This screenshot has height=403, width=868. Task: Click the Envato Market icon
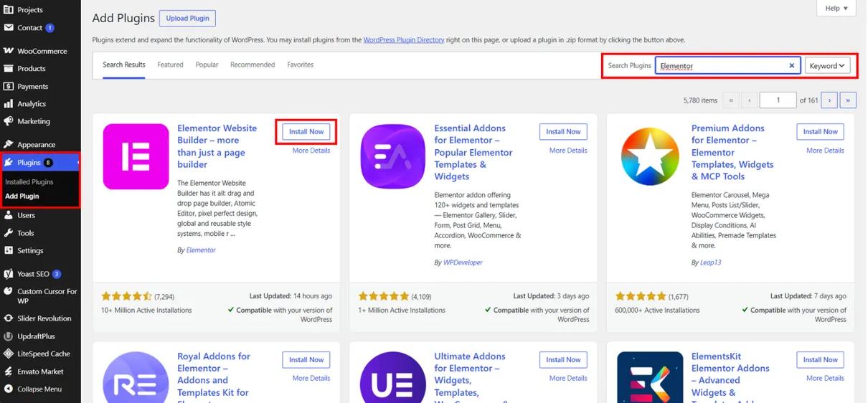click(x=9, y=371)
